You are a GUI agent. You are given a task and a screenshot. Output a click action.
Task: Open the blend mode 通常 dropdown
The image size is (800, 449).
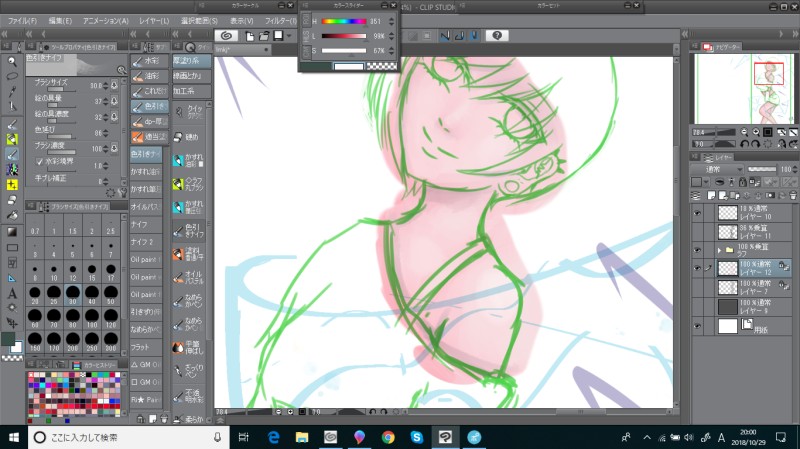pos(718,169)
